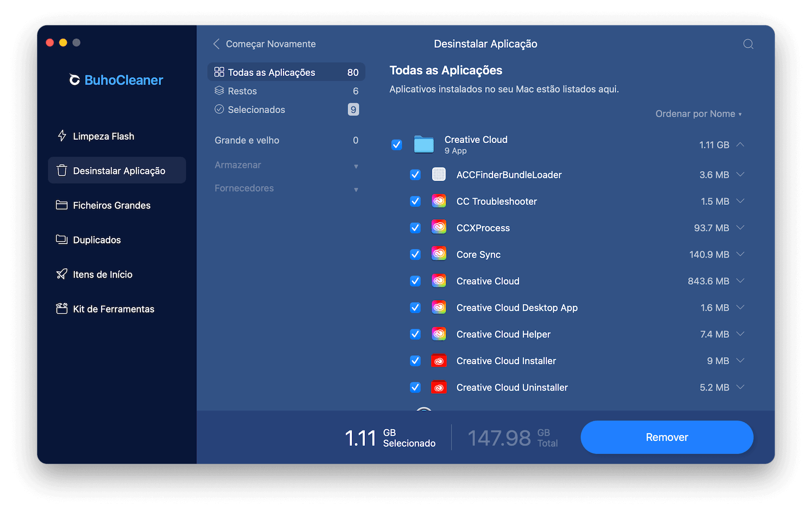Click Começar Novamente to start over
The image size is (812, 513).
click(270, 44)
